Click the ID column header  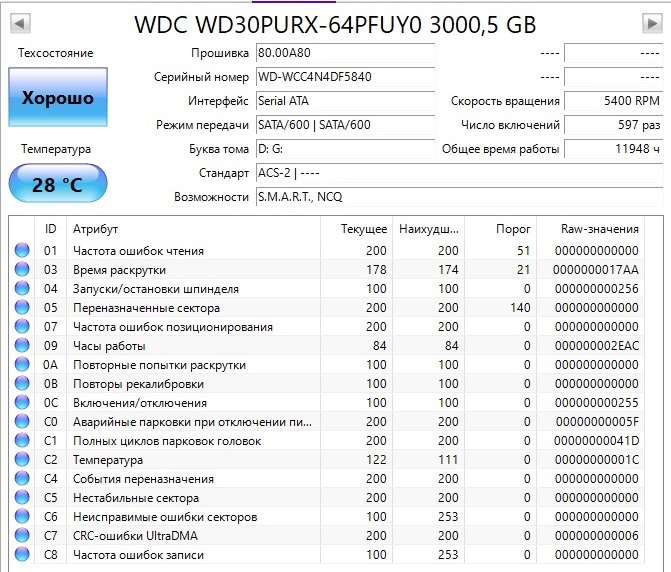50,229
